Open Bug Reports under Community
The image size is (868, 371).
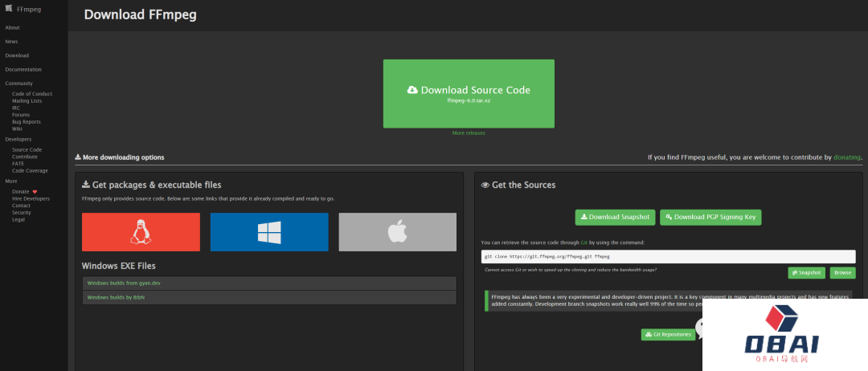(x=26, y=122)
